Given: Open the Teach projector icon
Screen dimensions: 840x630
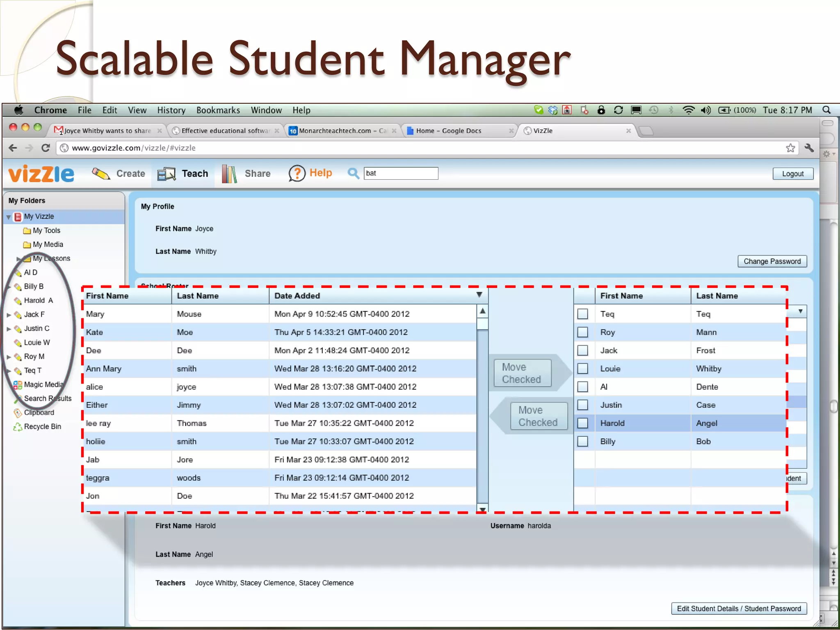Looking at the screenshot, I should [x=167, y=174].
